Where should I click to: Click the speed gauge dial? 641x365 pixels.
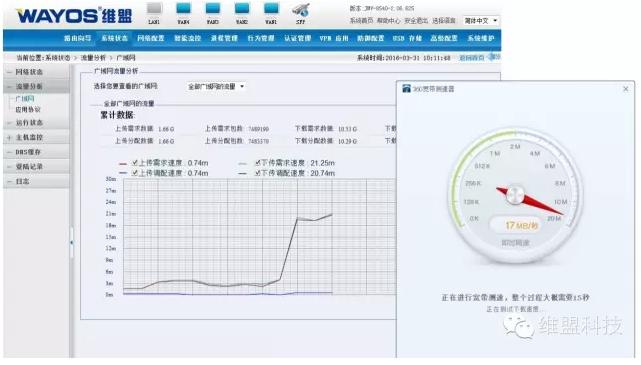click(515, 195)
